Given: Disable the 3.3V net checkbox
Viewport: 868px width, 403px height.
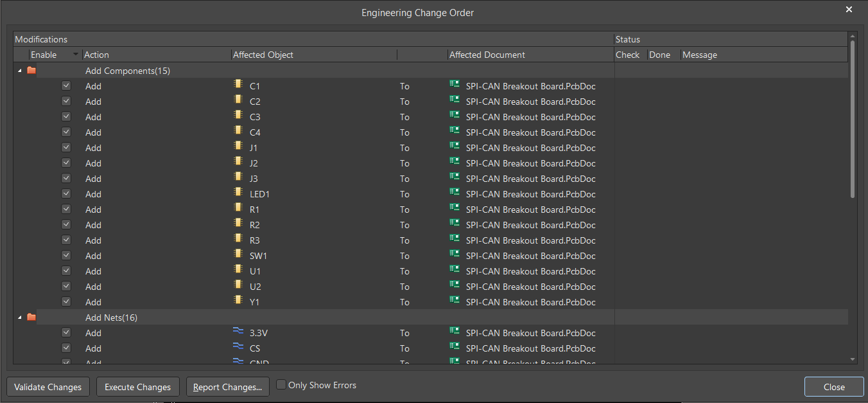Looking at the screenshot, I should (x=66, y=332).
